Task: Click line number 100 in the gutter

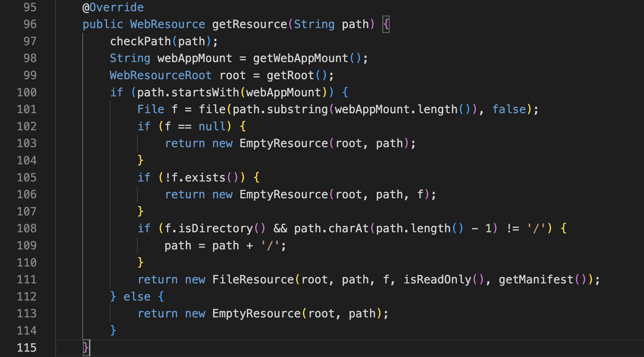Action: 27,93
